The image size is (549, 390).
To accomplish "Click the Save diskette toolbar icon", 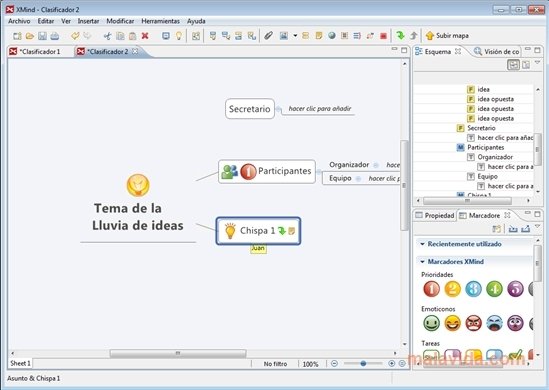I will (42, 36).
